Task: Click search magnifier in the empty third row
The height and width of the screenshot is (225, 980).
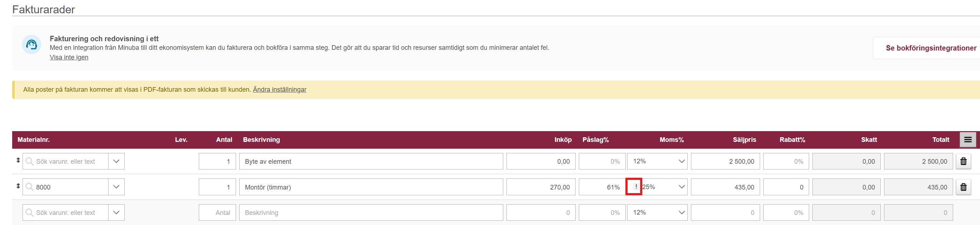Action: click(x=29, y=212)
